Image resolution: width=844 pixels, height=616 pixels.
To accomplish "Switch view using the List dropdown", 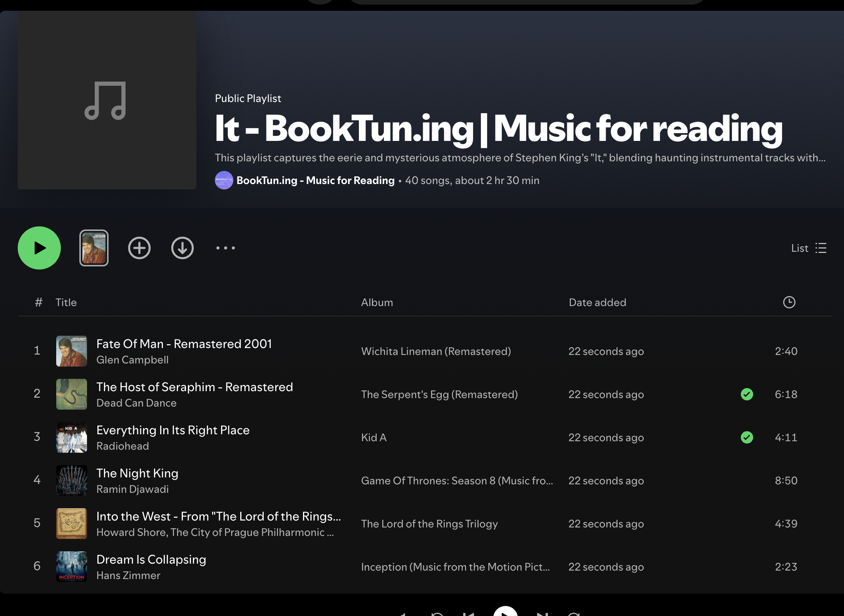I will click(809, 248).
